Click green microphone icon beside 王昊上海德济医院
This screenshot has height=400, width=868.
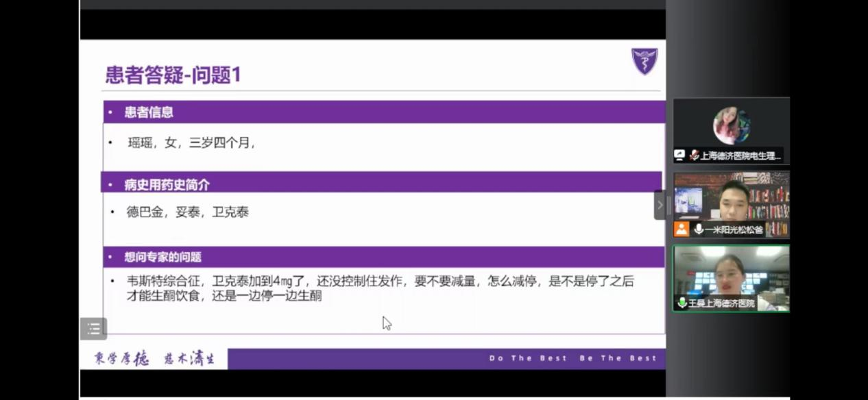tap(682, 303)
